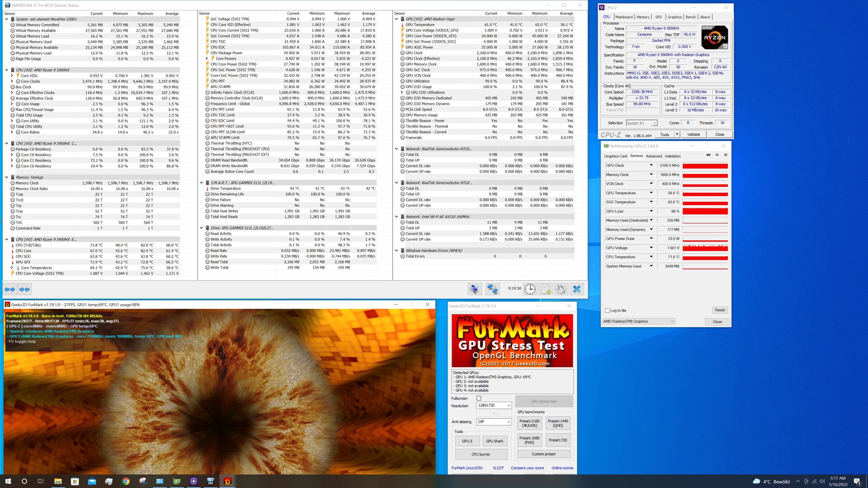Open GPU-Z hamburger menu icon
The width and height of the screenshot is (868, 488).
coord(726,155)
